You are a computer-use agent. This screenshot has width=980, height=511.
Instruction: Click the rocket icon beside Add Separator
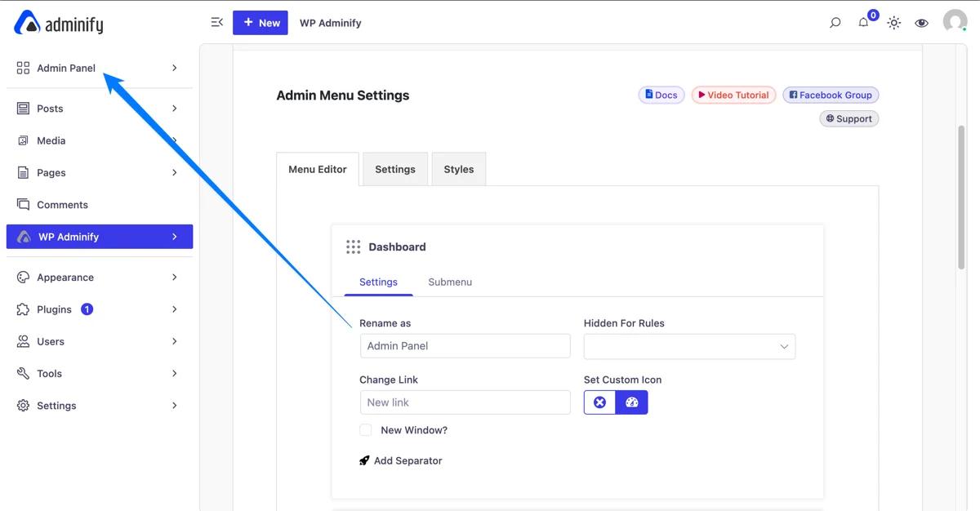tap(365, 460)
